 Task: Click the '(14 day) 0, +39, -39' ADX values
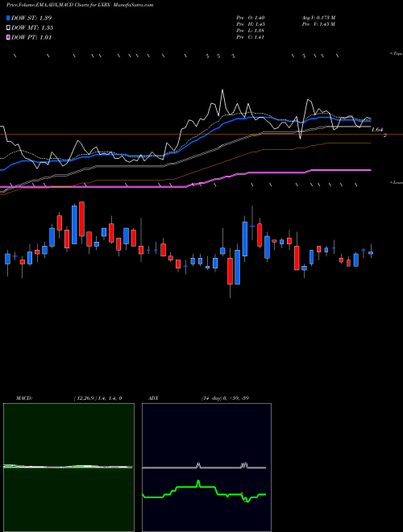click(x=225, y=398)
